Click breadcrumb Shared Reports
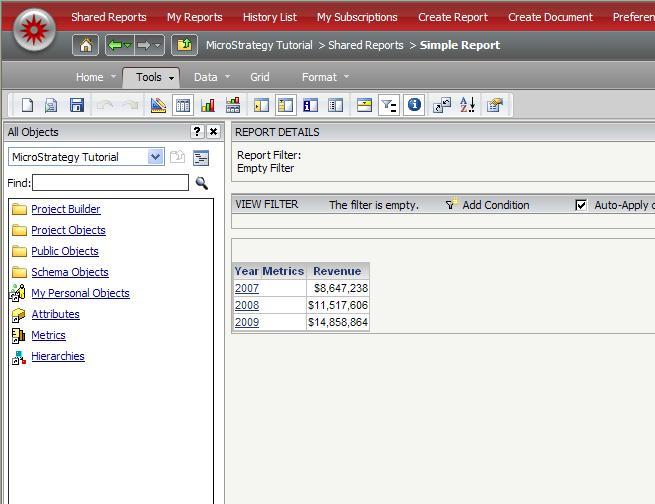Image resolution: width=655 pixels, height=504 pixels. [366, 45]
